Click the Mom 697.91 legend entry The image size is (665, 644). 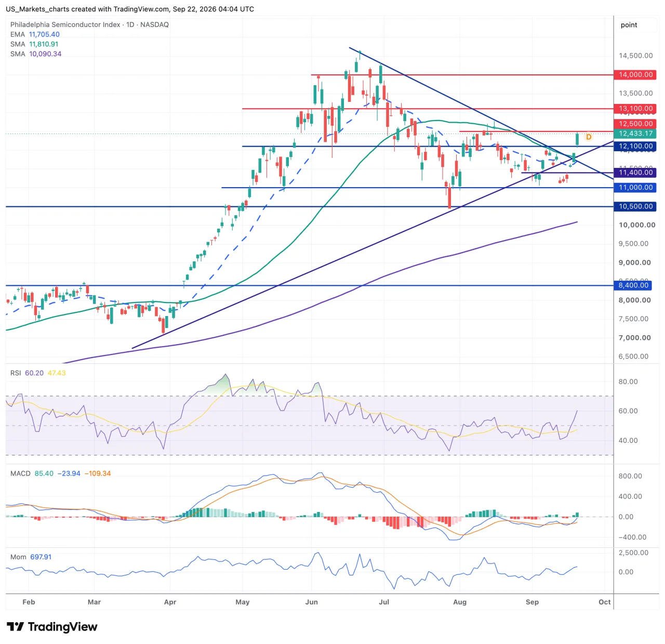point(31,557)
